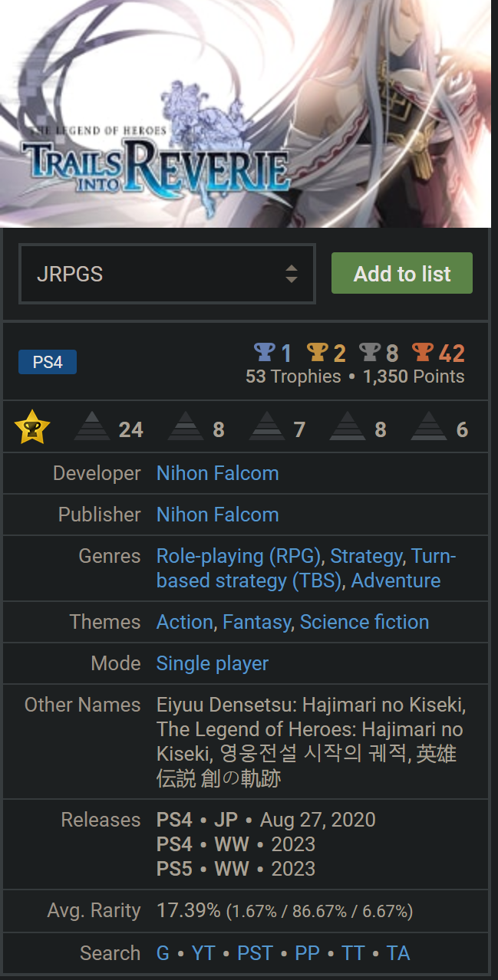Open the Nihon Falcom developer link
498x980 pixels.
218,473
